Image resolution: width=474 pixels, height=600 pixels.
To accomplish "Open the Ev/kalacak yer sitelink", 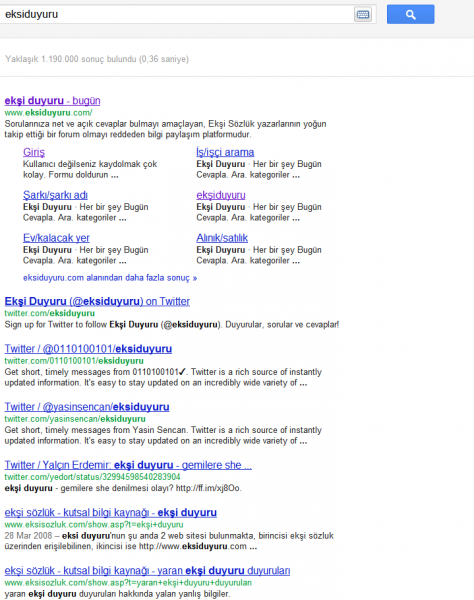I will 56,238.
